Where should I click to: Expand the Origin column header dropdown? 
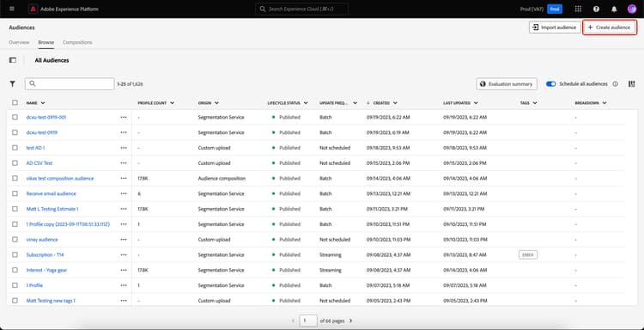pos(216,103)
